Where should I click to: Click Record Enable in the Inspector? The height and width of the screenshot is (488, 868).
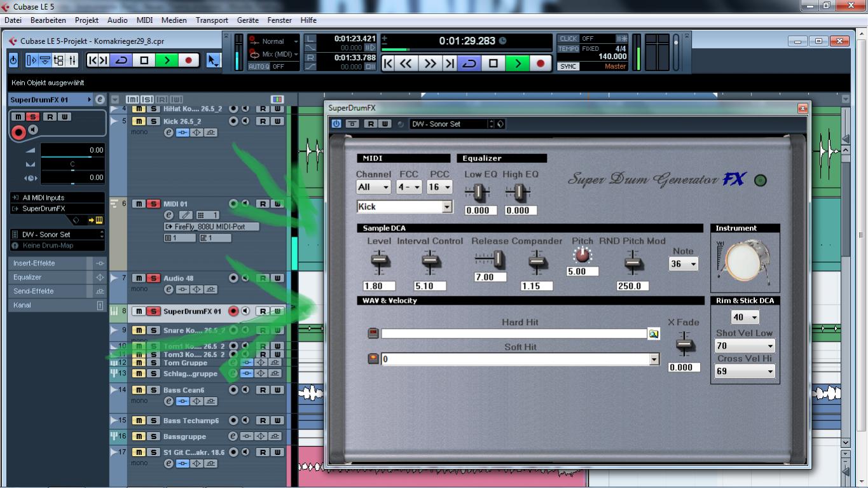[x=19, y=132]
